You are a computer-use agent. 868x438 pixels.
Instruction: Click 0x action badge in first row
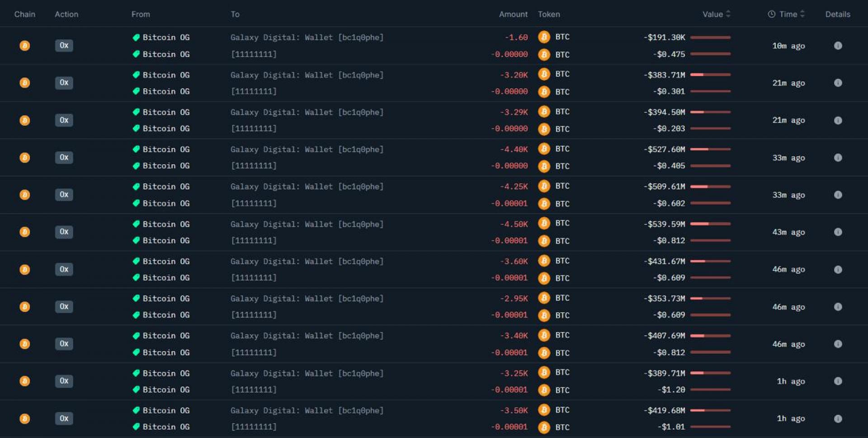(64, 45)
